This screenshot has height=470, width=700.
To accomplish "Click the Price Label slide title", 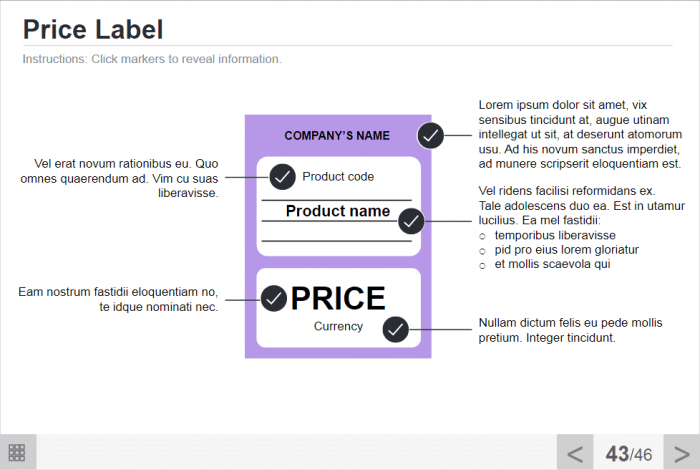I will pyautogui.click(x=93, y=29).
